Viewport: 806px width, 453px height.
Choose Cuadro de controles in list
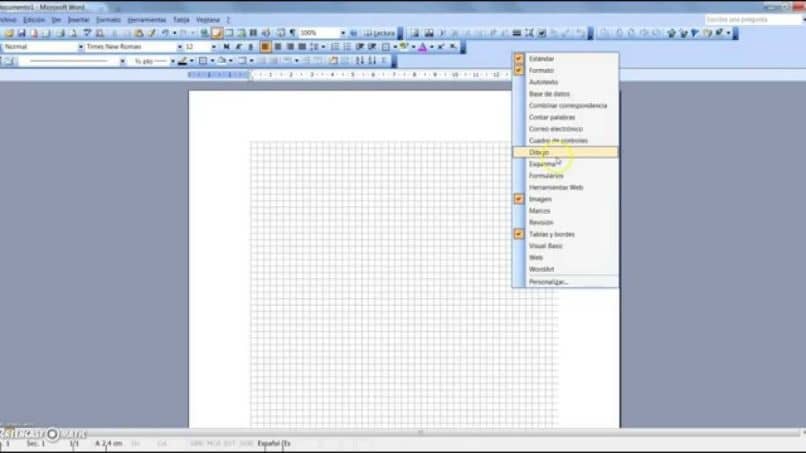tap(565, 140)
